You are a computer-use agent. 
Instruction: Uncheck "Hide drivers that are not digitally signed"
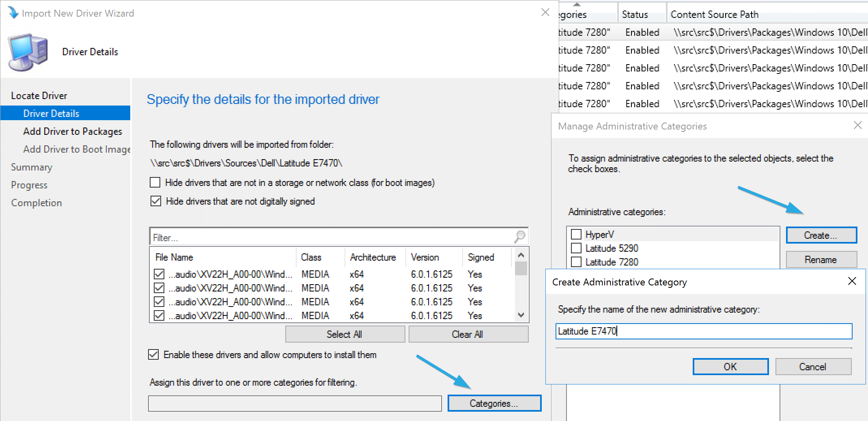(155, 201)
